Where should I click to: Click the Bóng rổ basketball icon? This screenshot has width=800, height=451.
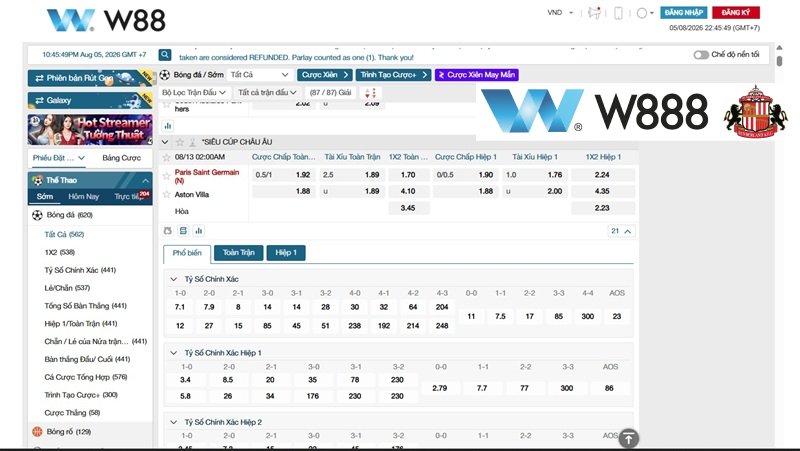pyautogui.click(x=37, y=432)
